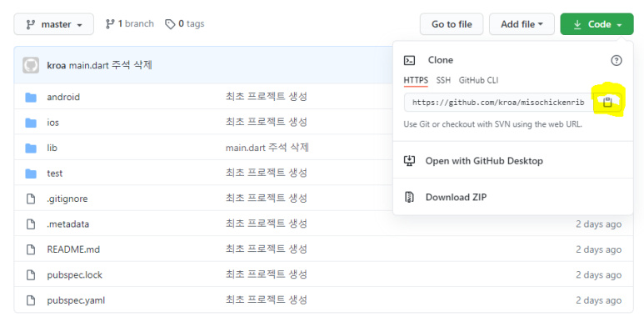Click the kroa author link

(x=57, y=65)
